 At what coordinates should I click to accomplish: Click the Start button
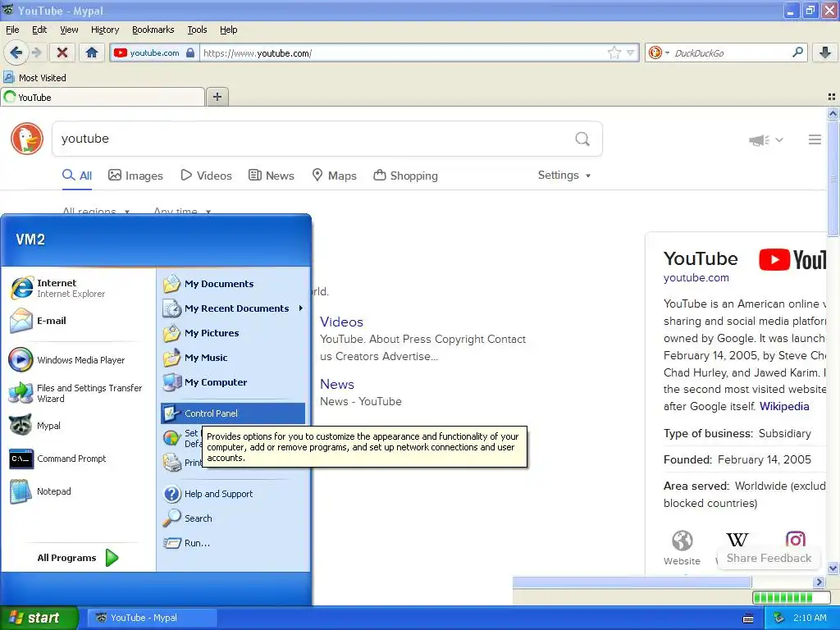[39, 618]
